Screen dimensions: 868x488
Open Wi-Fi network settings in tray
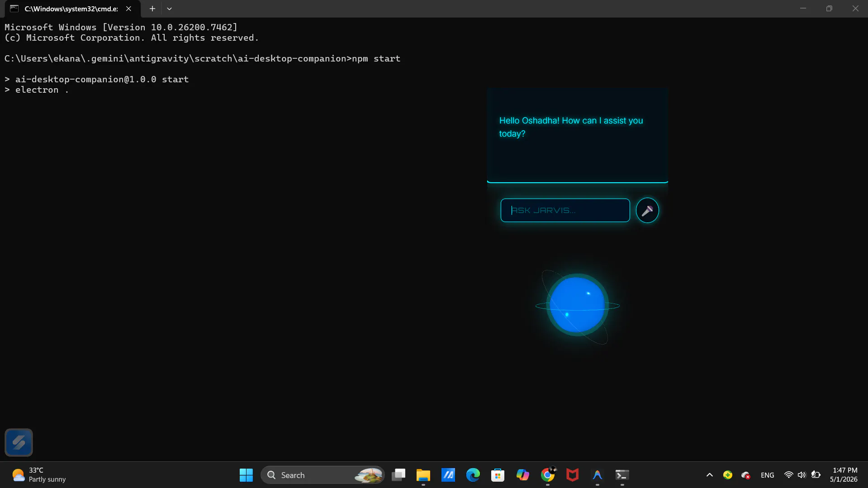[788, 475]
